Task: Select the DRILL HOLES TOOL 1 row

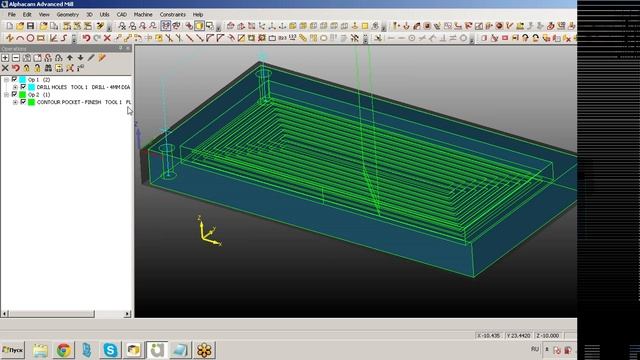Action: (x=83, y=87)
